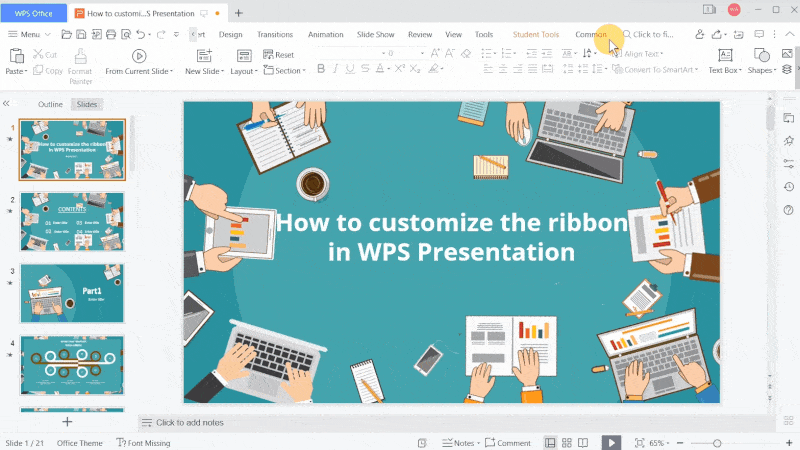Open the Shapes gallery

tap(761, 61)
